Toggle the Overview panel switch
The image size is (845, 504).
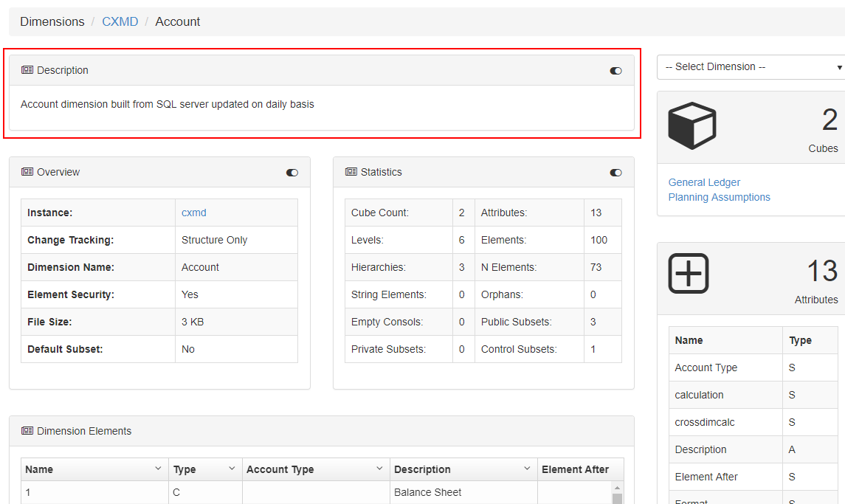click(292, 173)
